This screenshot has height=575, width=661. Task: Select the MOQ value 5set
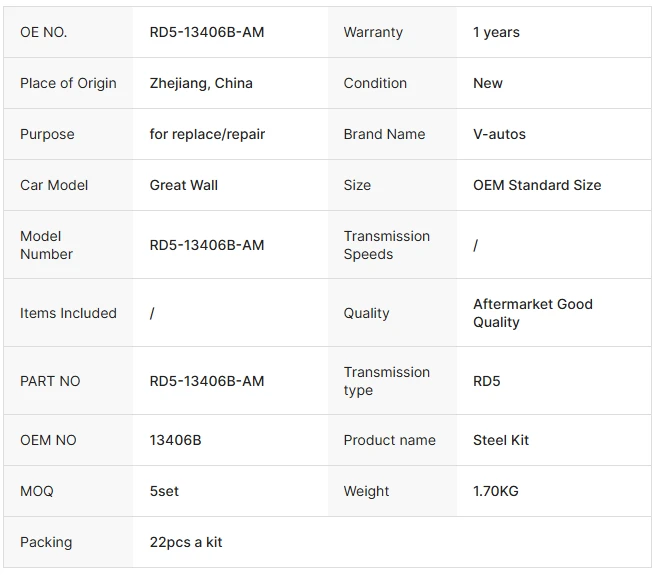(x=164, y=491)
